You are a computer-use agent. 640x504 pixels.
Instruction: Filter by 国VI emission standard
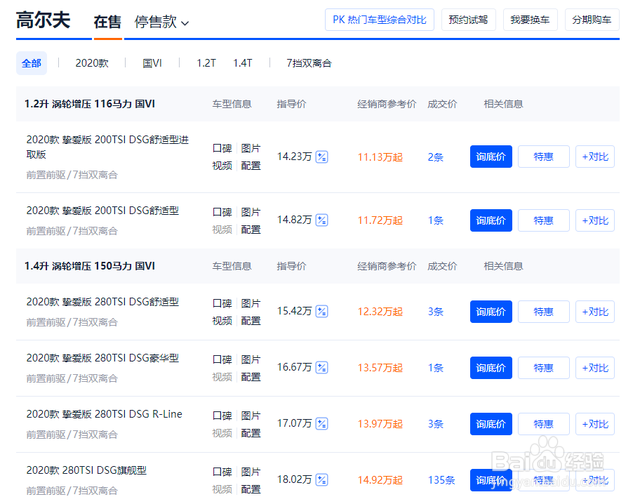click(x=152, y=63)
